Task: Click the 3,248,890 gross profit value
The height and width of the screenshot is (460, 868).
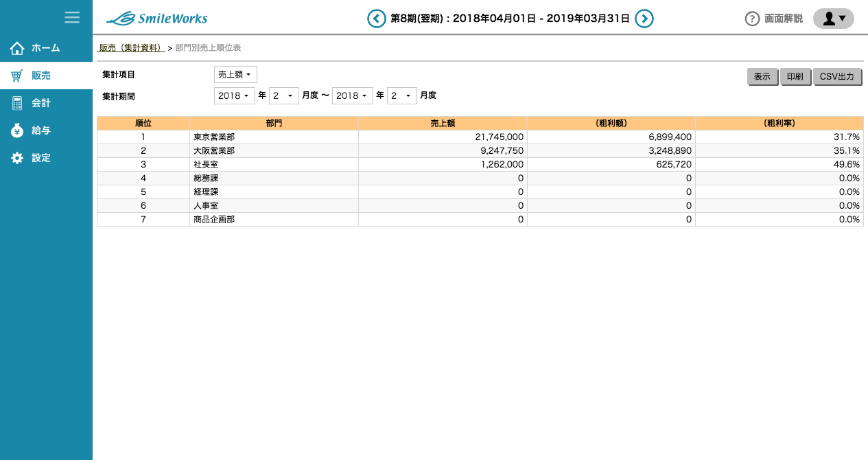Action: point(670,151)
